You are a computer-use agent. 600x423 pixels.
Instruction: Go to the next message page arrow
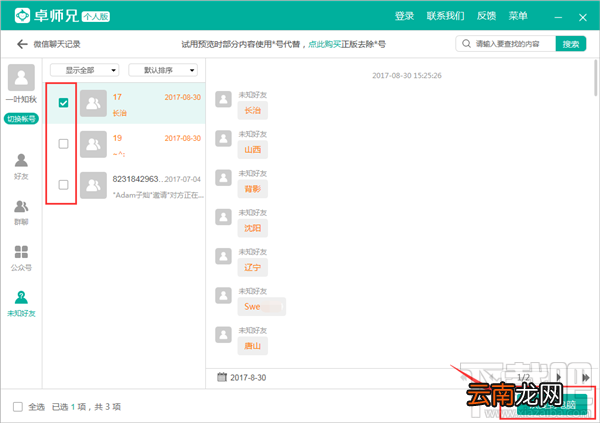(x=558, y=377)
